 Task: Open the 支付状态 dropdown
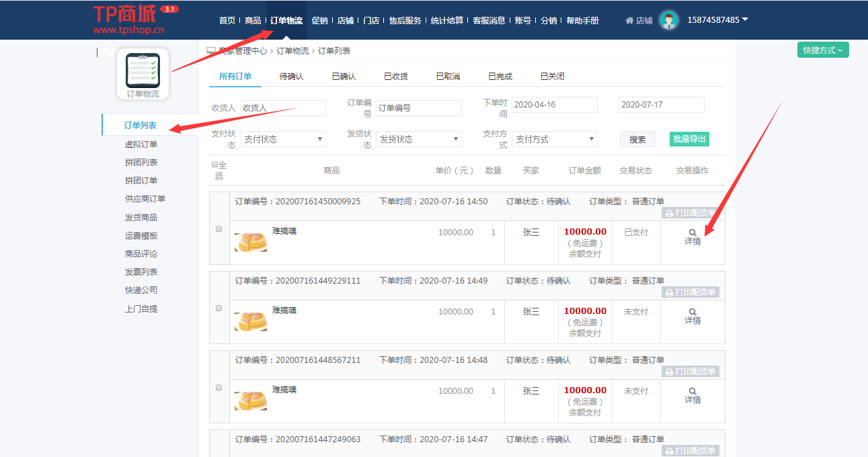coord(283,139)
